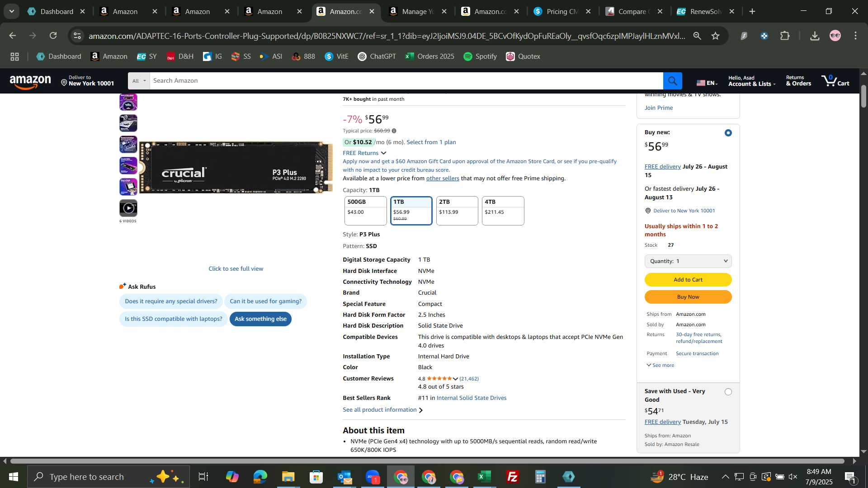Image resolution: width=868 pixels, height=488 pixels.
Task: Open browser downloads
Action: pyautogui.click(x=815, y=36)
